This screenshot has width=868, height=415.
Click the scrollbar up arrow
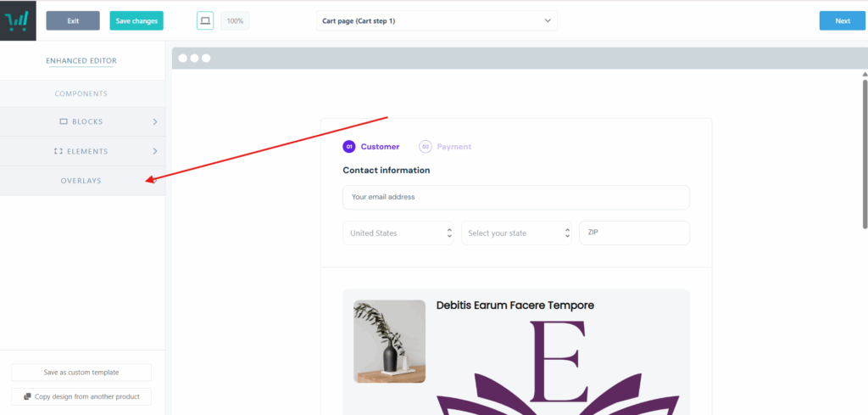point(865,74)
